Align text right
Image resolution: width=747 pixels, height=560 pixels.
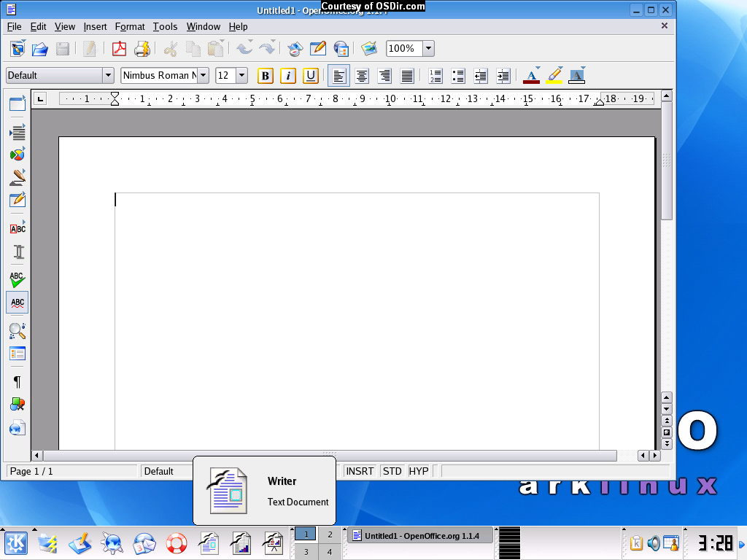tap(384, 76)
